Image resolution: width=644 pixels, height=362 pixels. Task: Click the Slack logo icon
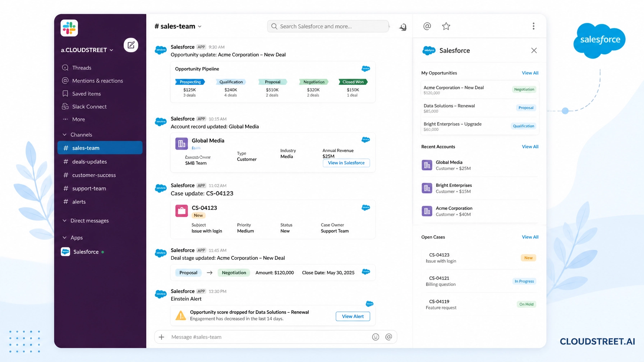point(69,28)
